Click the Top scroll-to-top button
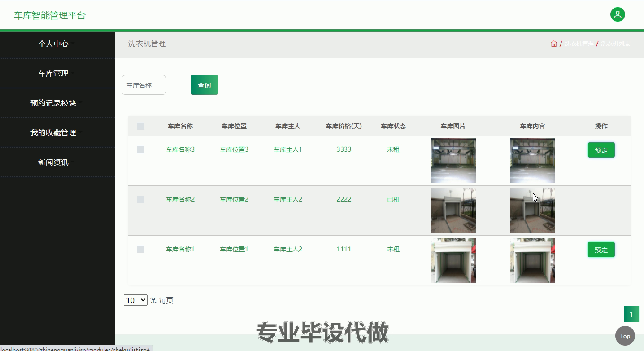This screenshot has height=351, width=644. coord(625,336)
